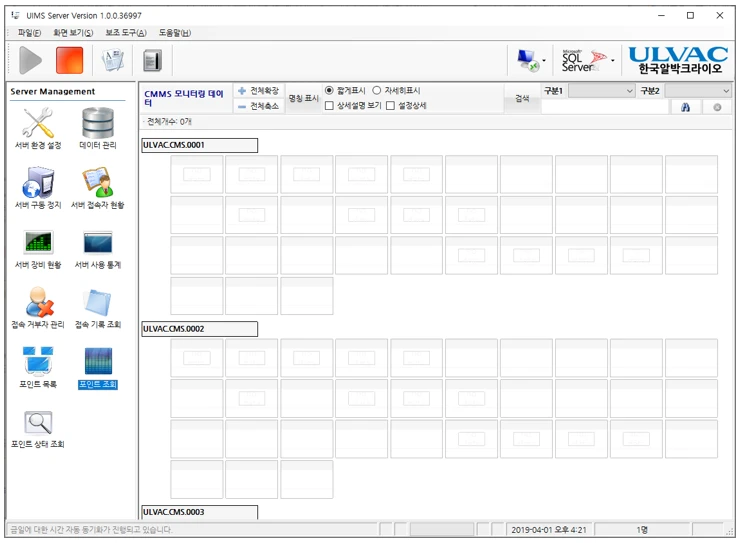740x543 pixels.
Task: Select the ULVAC.CMS.0001 group header
Action: point(200,145)
